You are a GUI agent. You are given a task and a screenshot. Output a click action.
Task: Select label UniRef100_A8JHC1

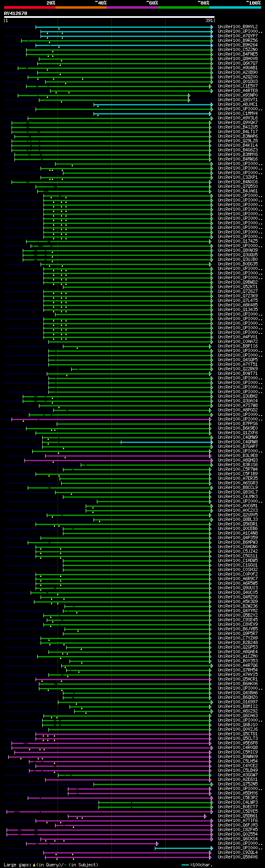click(x=238, y=105)
